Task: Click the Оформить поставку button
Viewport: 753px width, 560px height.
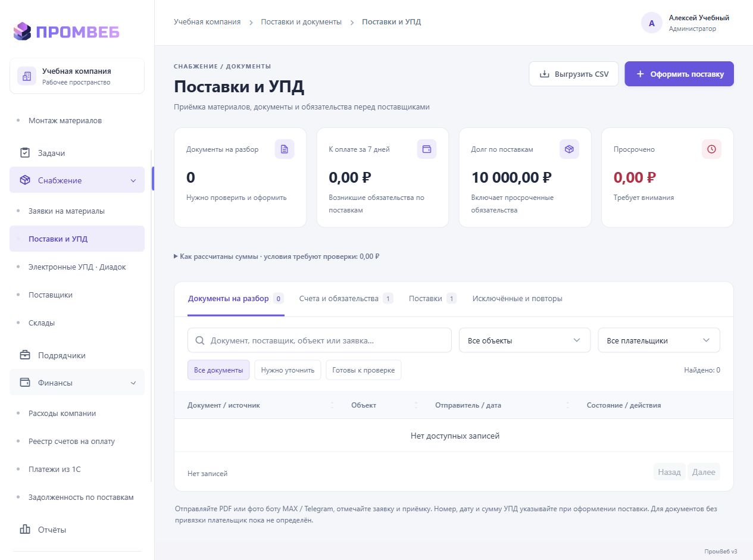Action: click(x=679, y=74)
